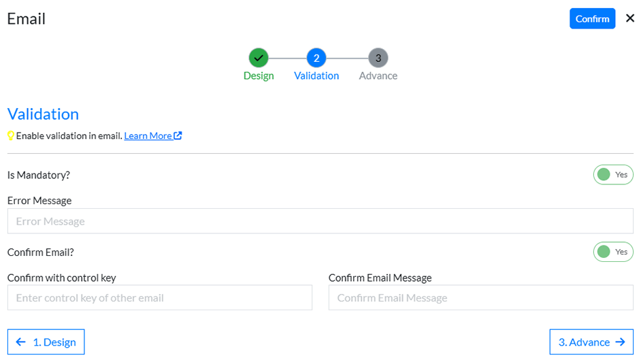
Task: Click the external link icon beside Learn More
Action: [x=178, y=135]
